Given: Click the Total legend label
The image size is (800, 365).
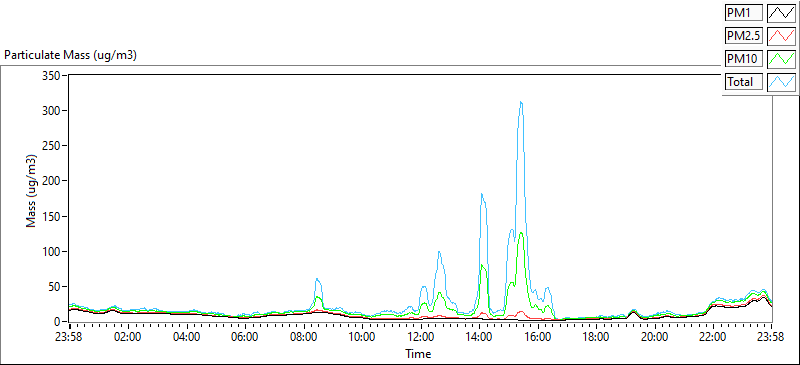Looking at the screenshot, I should coord(743,82).
